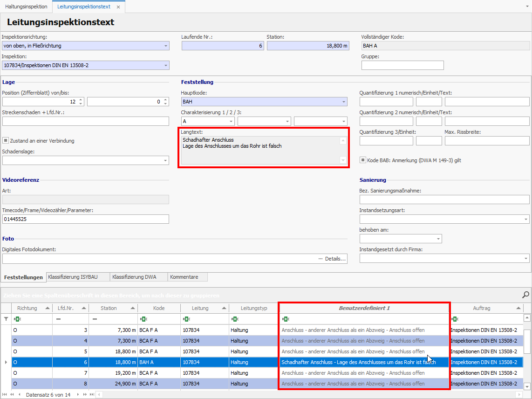Open the Schadenslage dropdown
This screenshot has height=399, width=532.
(x=166, y=160)
